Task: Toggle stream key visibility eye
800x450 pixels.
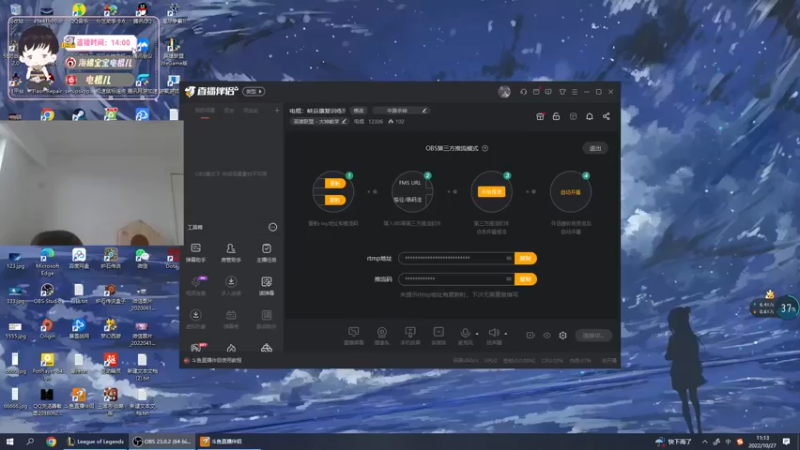Action: coord(509,279)
